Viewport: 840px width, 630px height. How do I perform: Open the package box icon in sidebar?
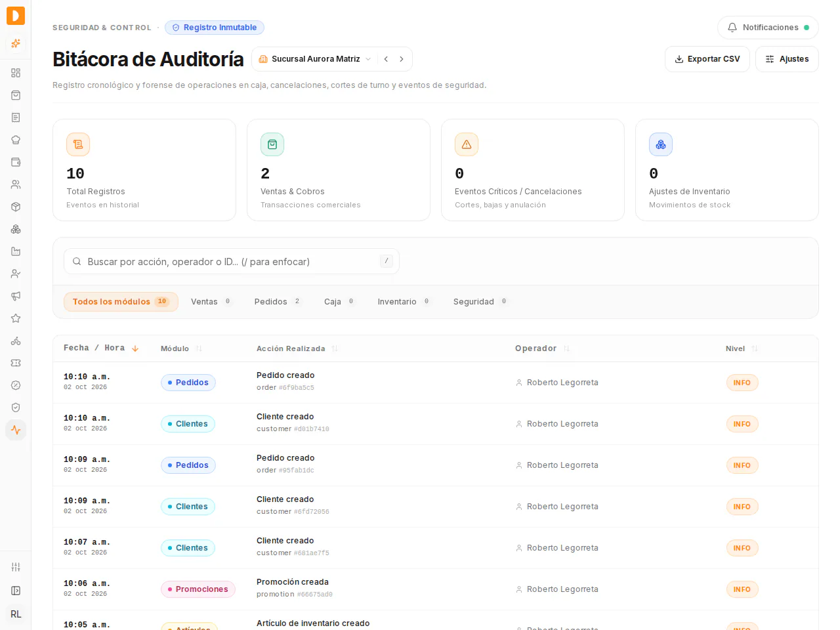(x=16, y=207)
